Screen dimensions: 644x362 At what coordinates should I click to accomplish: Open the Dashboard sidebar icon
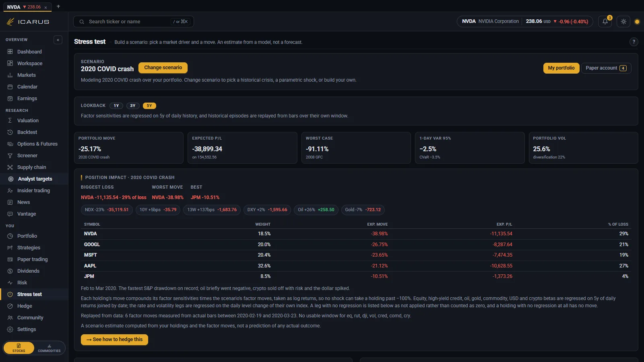coord(10,51)
